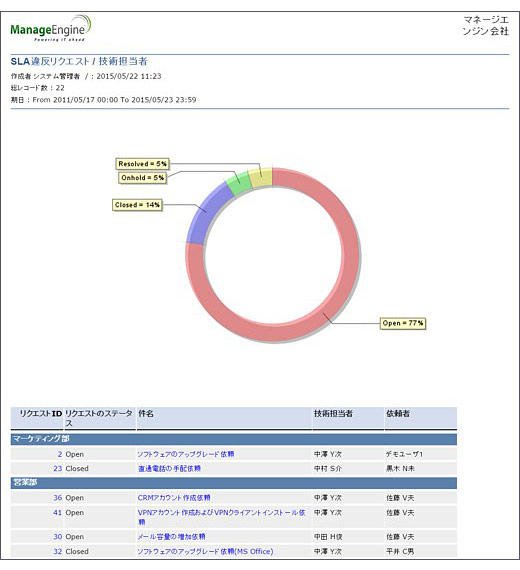Select the 'マーケティング部' group header row
Viewport: 520px width, 570px height.
pos(233,439)
